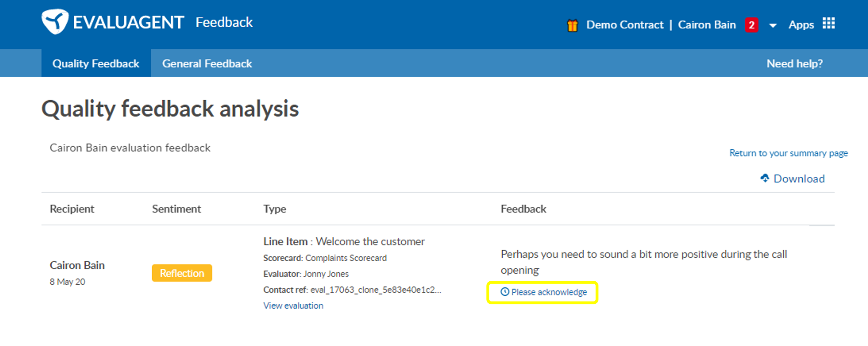The image size is (868, 346).
Task: Click the Download link text
Action: [x=799, y=178]
